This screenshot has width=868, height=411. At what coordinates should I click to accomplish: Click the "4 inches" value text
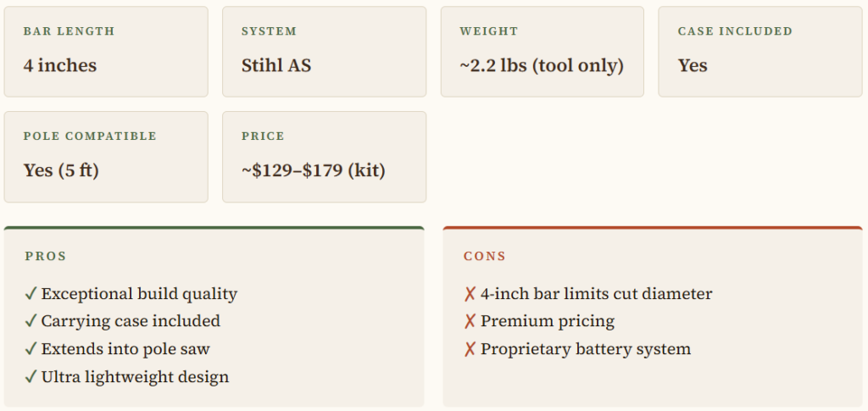(x=60, y=65)
